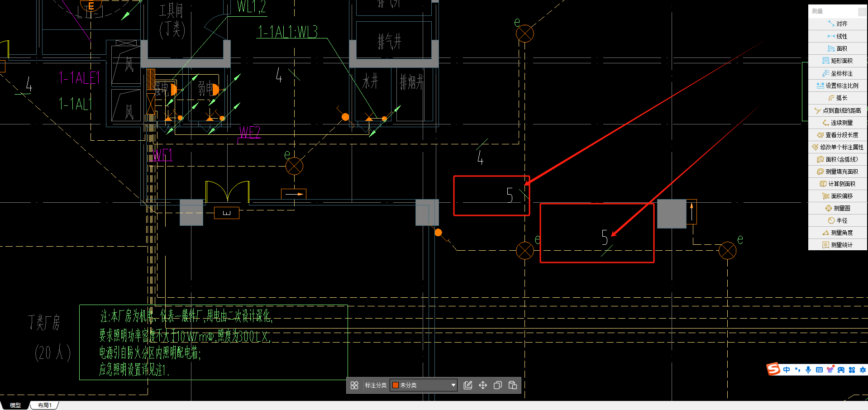Click the paste clipboard icon in annotation toolbar
The image size is (868, 410).
[513, 385]
